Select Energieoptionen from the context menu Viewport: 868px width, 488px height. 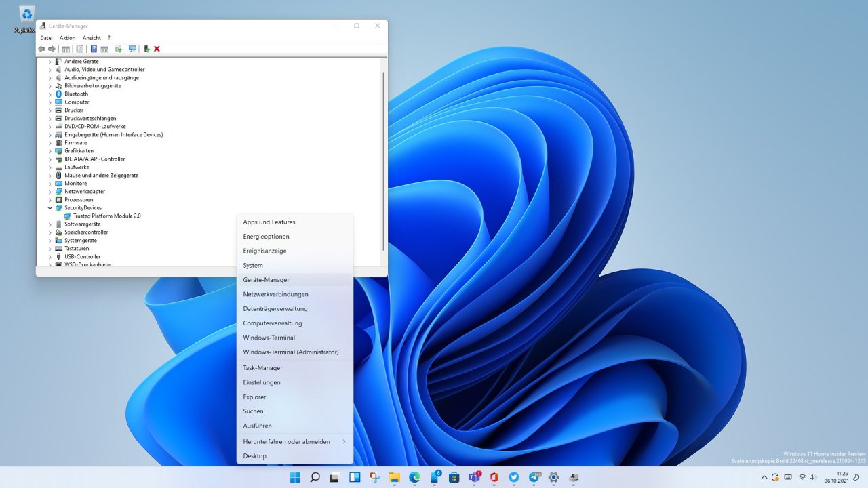[x=295, y=237]
